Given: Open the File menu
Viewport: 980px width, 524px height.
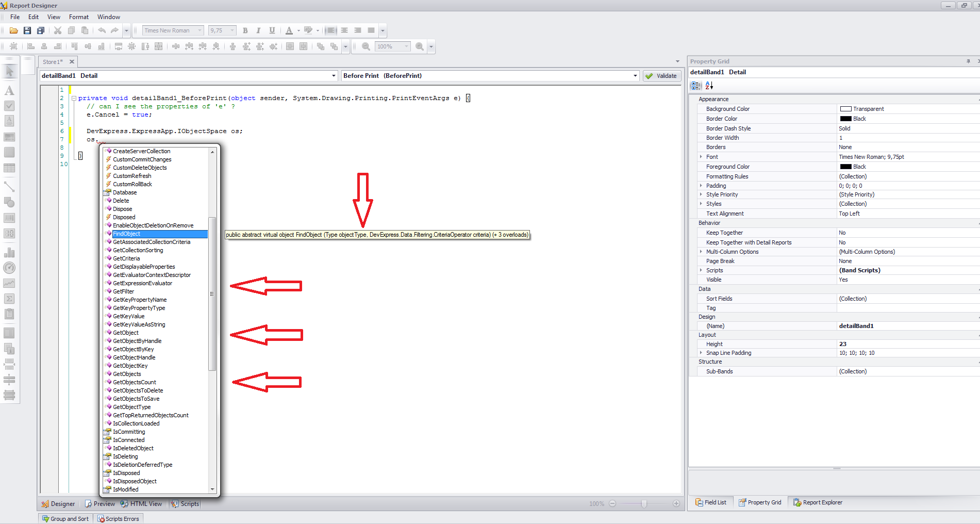Looking at the screenshot, I should (x=15, y=17).
